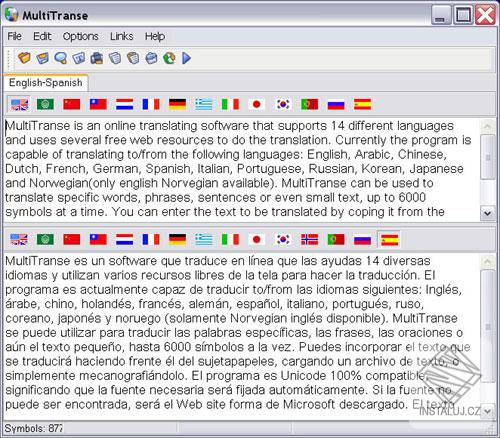The height and width of the screenshot is (438, 500).
Task: Select German flag in source language row
Action: 177,104
